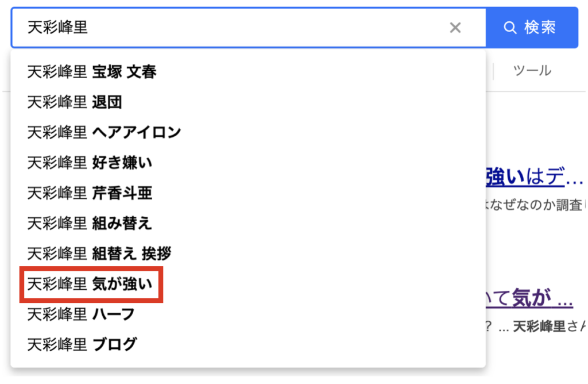The width and height of the screenshot is (588, 384).
Task: Click the bold 天彩峰里 snippet text
Action: pos(539,327)
